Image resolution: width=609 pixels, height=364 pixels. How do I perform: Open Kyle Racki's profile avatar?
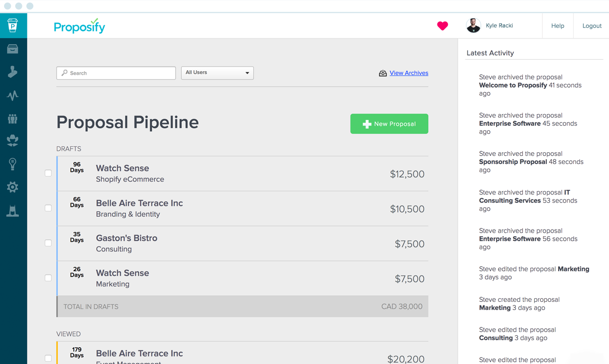(473, 25)
